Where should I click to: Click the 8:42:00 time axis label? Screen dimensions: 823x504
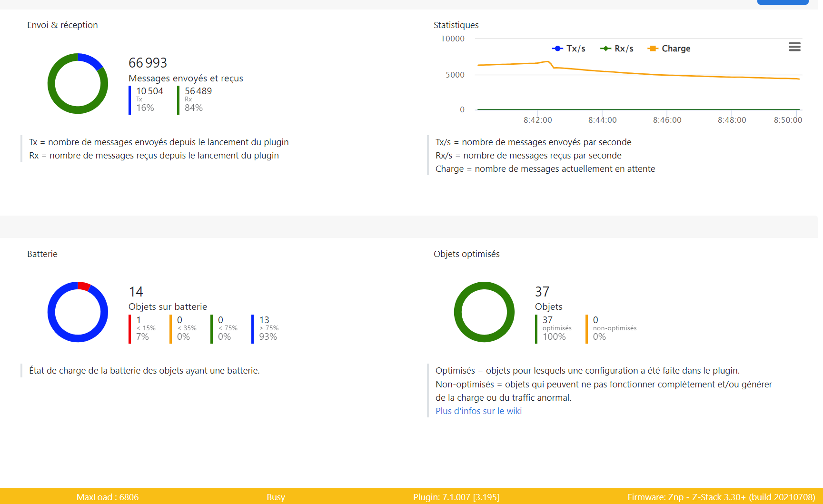[x=538, y=120]
